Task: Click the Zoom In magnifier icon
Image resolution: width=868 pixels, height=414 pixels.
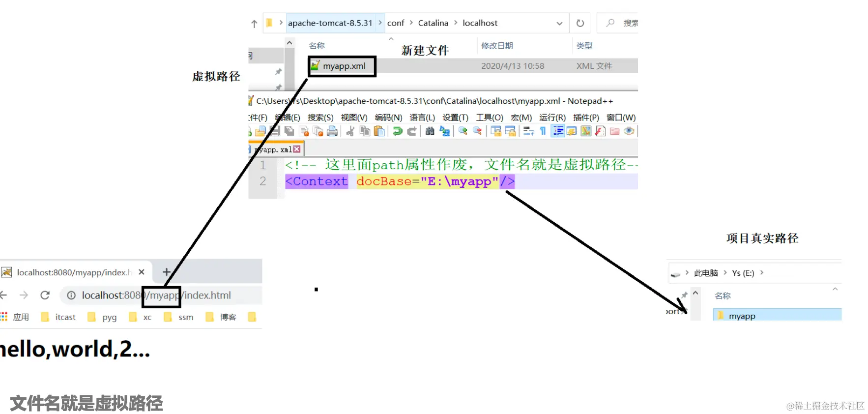Action: click(463, 131)
